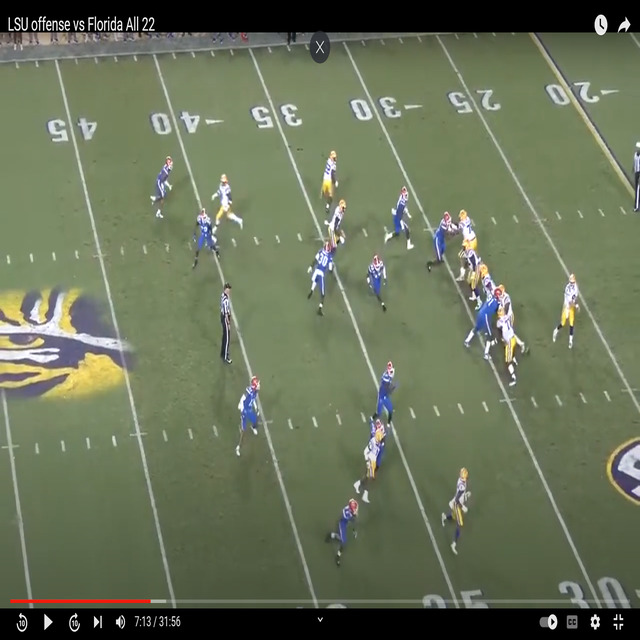
Task: Mute the video volume
Action: click(120, 622)
